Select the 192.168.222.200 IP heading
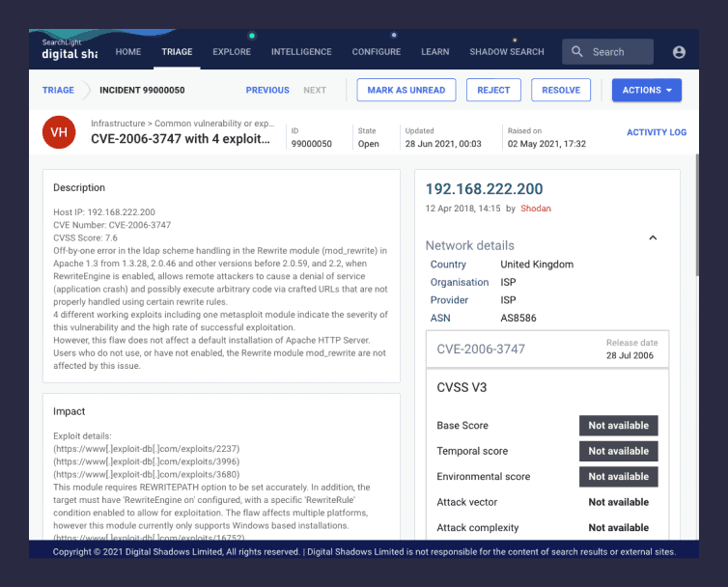728x587 pixels. 485,189
